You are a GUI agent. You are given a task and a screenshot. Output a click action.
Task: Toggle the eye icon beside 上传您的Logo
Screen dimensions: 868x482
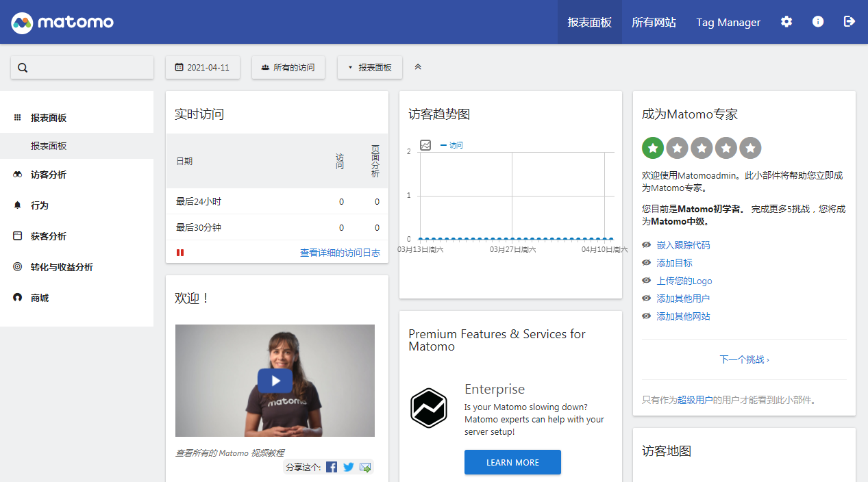click(647, 281)
